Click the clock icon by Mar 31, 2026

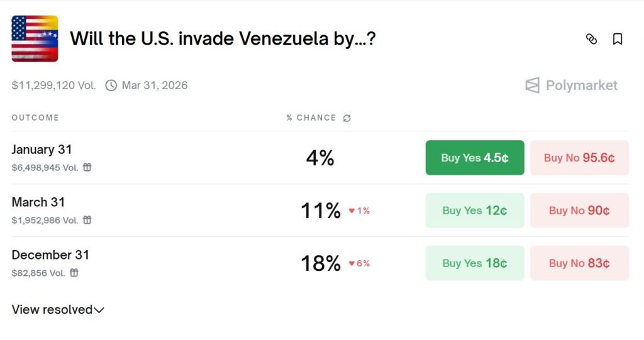[x=111, y=85]
